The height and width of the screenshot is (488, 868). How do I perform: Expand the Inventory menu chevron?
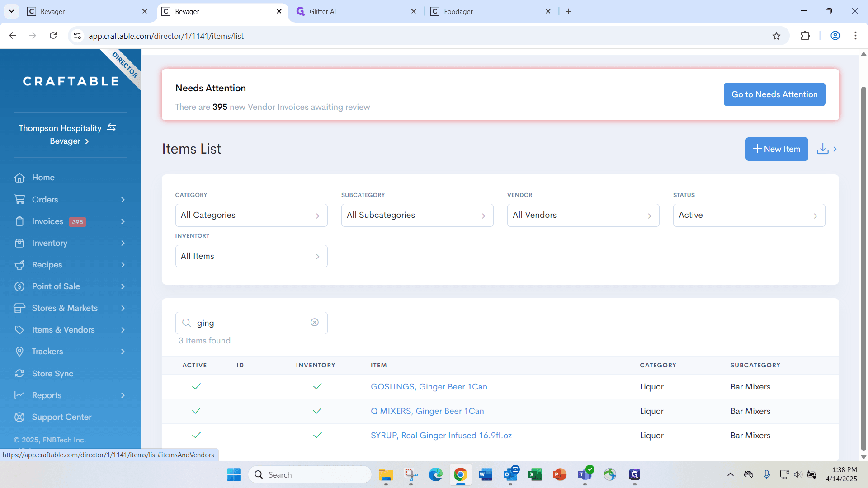coord(123,243)
